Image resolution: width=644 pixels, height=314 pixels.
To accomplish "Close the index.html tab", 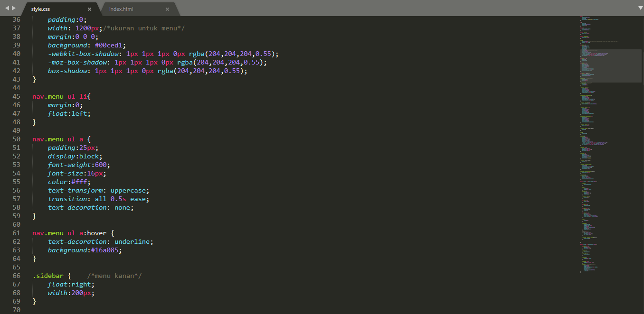I will point(167,9).
